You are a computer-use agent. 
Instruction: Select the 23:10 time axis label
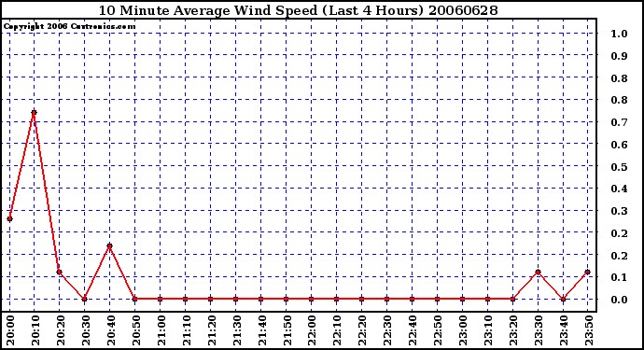(488, 330)
